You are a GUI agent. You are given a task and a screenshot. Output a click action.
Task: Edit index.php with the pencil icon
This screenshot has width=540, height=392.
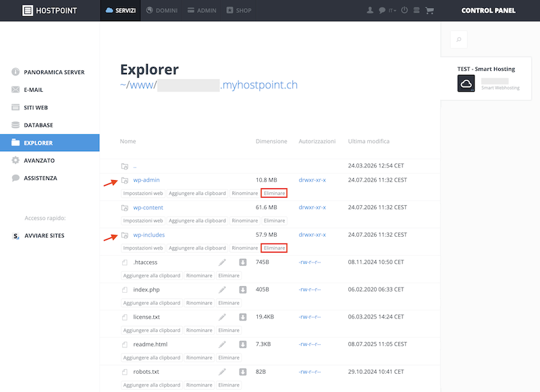pos(222,290)
